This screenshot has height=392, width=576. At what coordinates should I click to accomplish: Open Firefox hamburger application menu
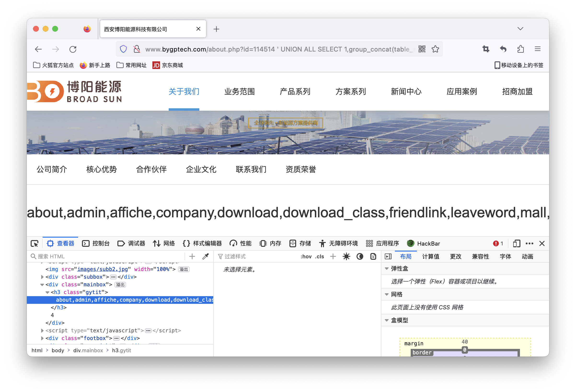[x=538, y=49]
